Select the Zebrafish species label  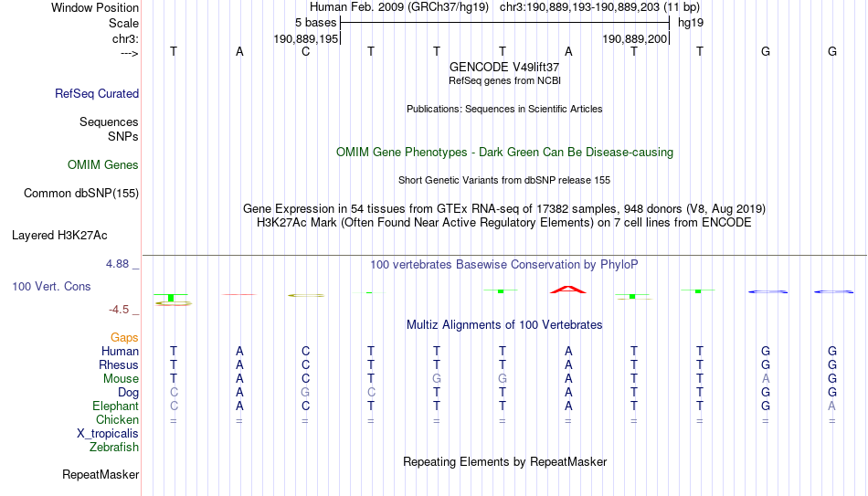point(114,448)
